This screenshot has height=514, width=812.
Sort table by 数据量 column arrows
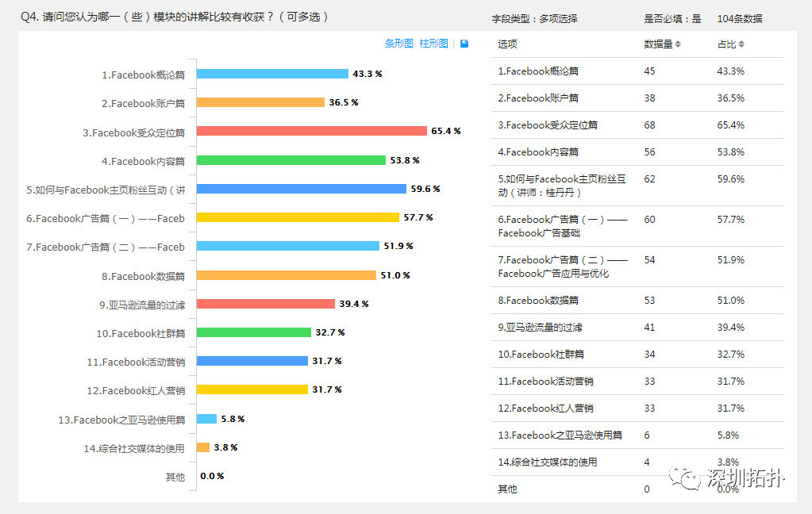tap(678, 44)
